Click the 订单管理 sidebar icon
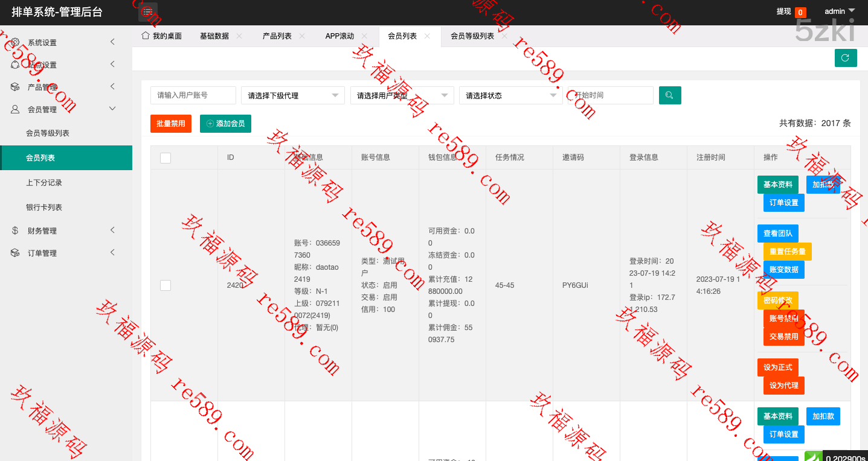The image size is (868, 461). point(15,253)
